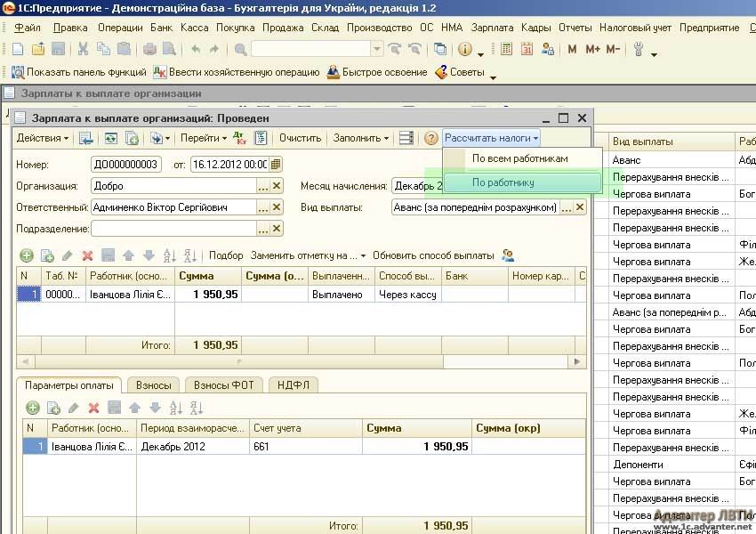
Task: Click the wrench service tools icon
Action: tap(639, 49)
